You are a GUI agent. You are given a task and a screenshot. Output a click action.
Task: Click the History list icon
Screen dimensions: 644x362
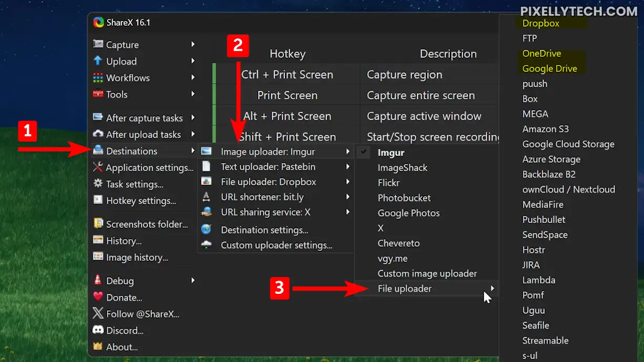click(x=98, y=240)
